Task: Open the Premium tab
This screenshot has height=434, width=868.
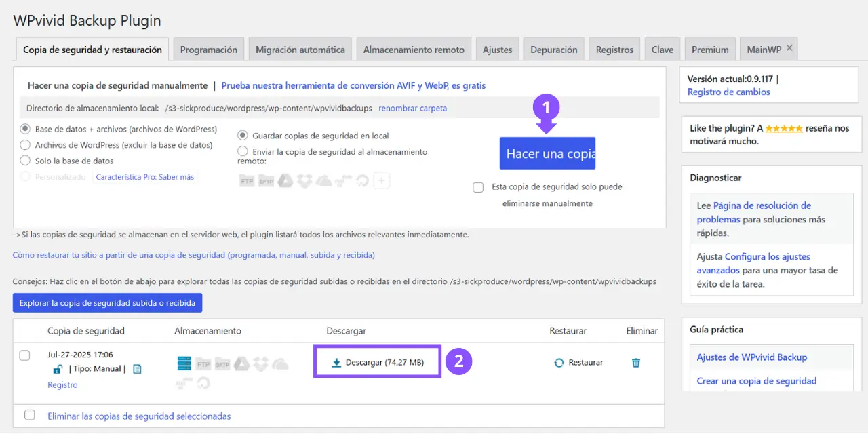Action: click(710, 50)
